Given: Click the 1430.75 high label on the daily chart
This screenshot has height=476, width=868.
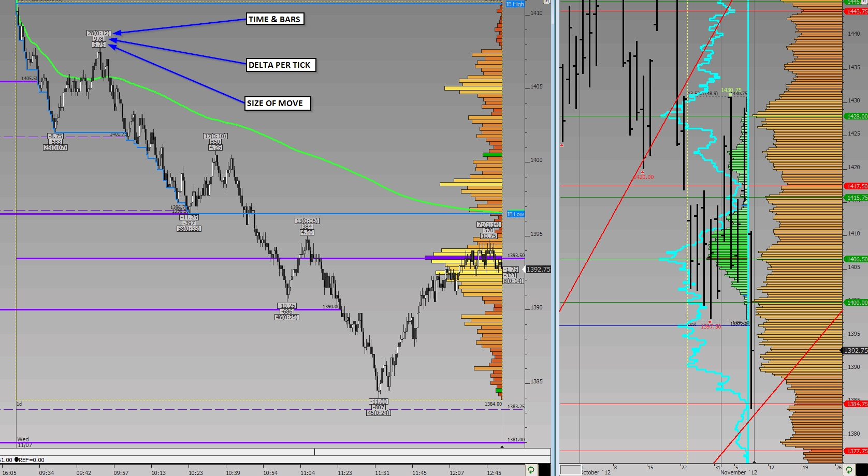Looking at the screenshot, I should point(731,90).
